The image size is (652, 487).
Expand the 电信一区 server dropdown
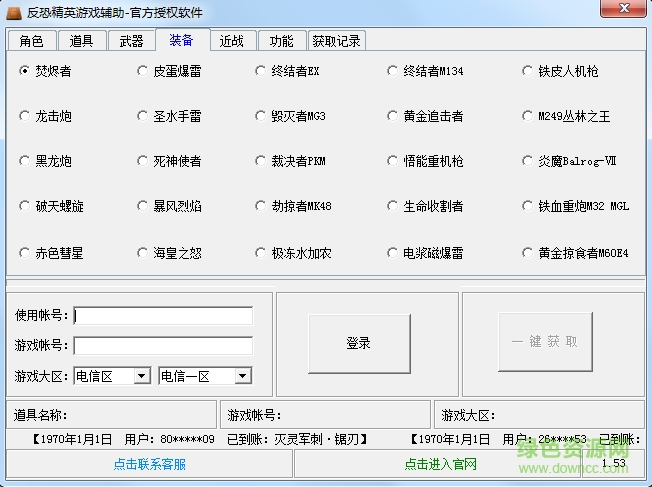point(205,376)
